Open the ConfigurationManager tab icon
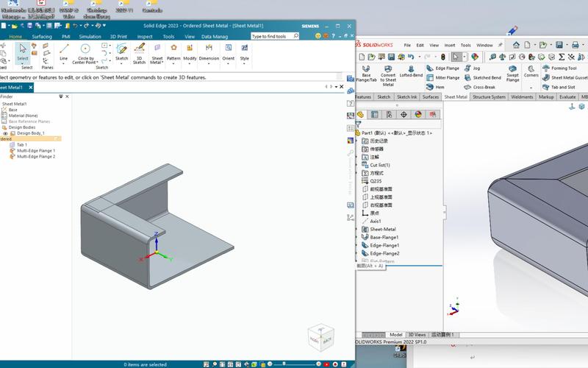 [x=389, y=115]
